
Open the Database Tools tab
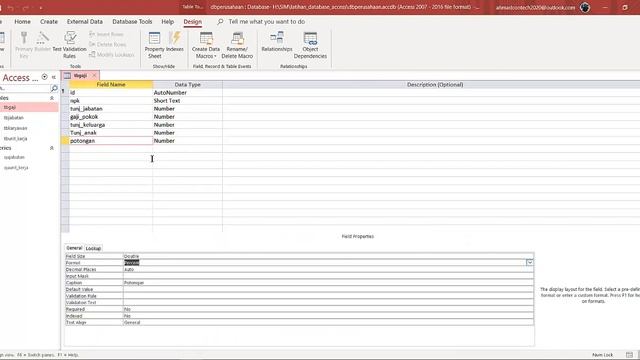132,22
